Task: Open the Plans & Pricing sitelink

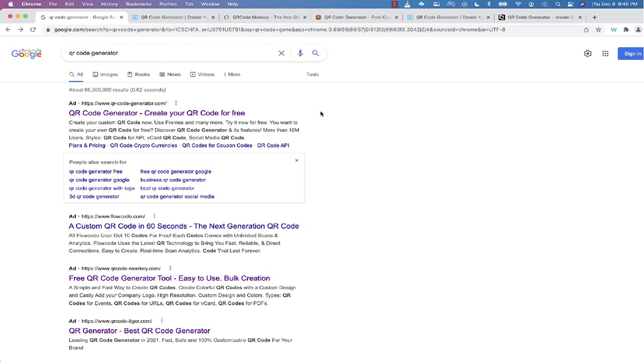Action: [87, 145]
